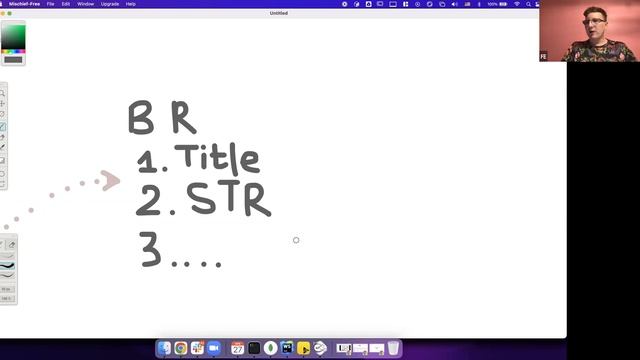Open the black terminal app in dock
The height and width of the screenshot is (360, 640).
(254, 348)
